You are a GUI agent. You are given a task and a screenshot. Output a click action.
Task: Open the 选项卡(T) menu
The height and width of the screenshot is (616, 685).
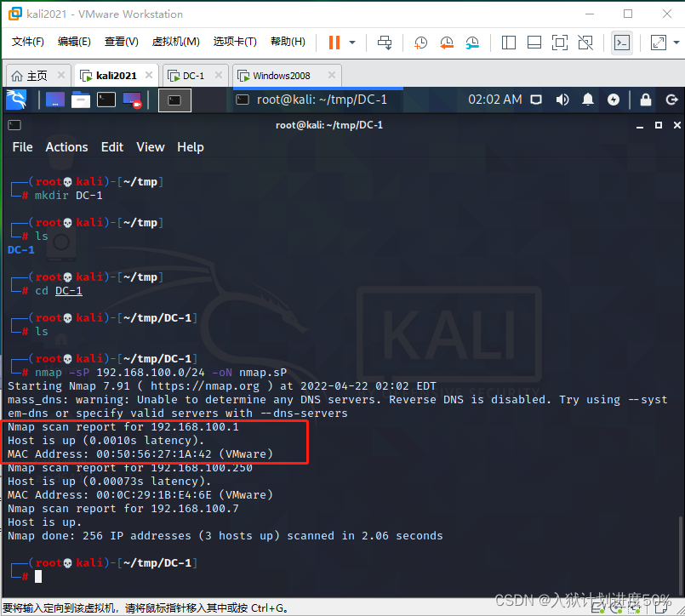[235, 42]
